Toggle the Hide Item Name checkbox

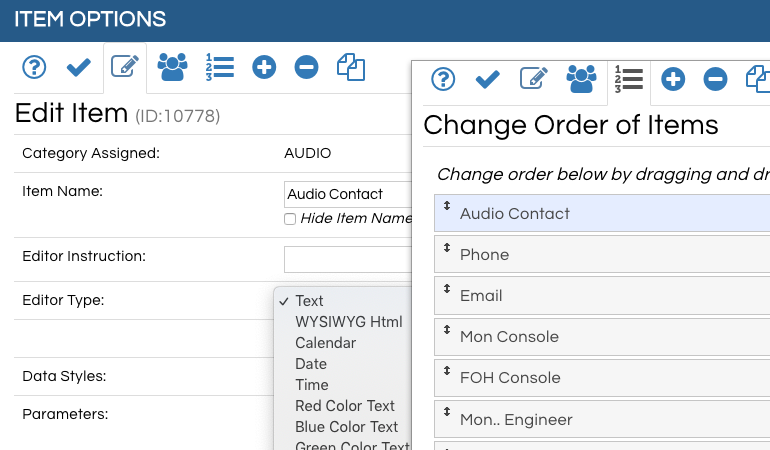[x=290, y=219]
